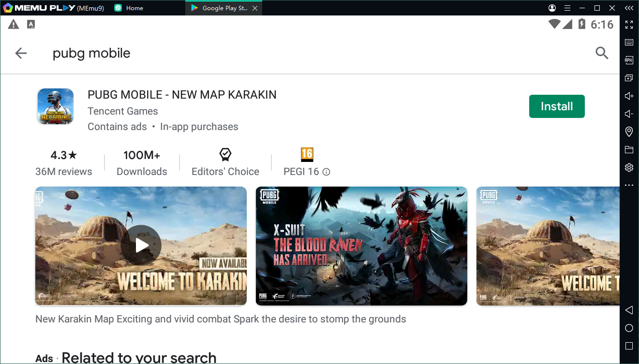This screenshot has height=364, width=639.
Task: Open the PUBG Mobile app icon
Action: [56, 106]
